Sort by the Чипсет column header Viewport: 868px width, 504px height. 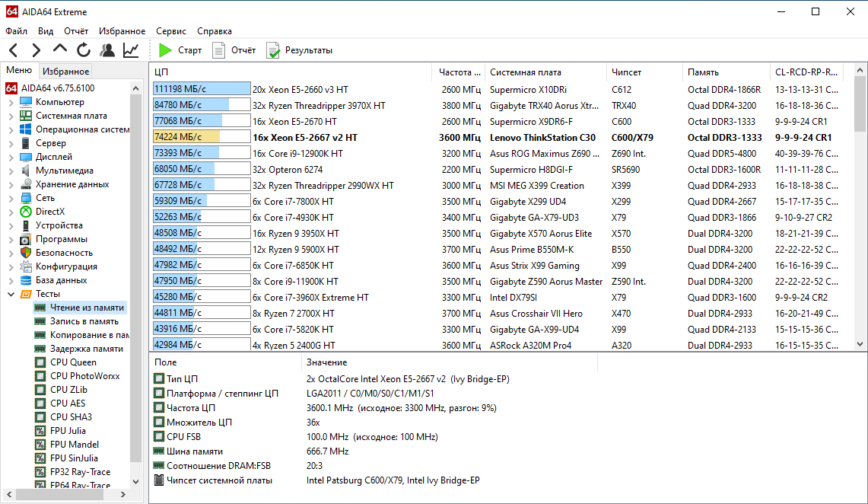point(645,72)
